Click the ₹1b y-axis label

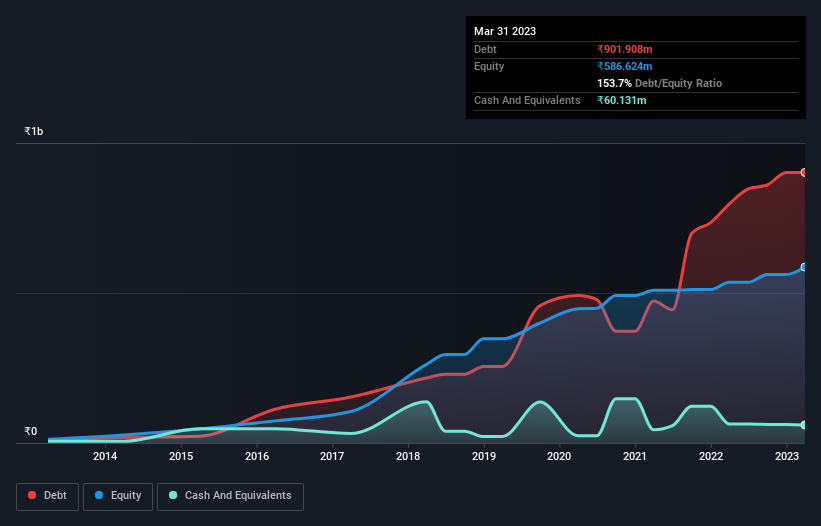34,131
